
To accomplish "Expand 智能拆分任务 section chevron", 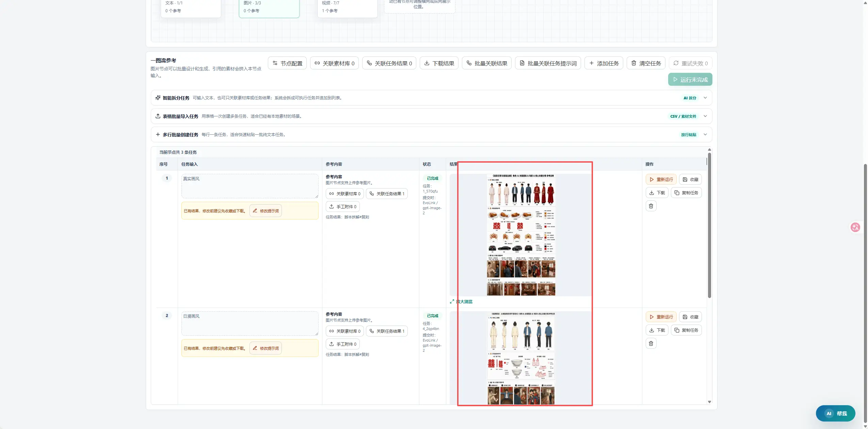I will tap(705, 98).
